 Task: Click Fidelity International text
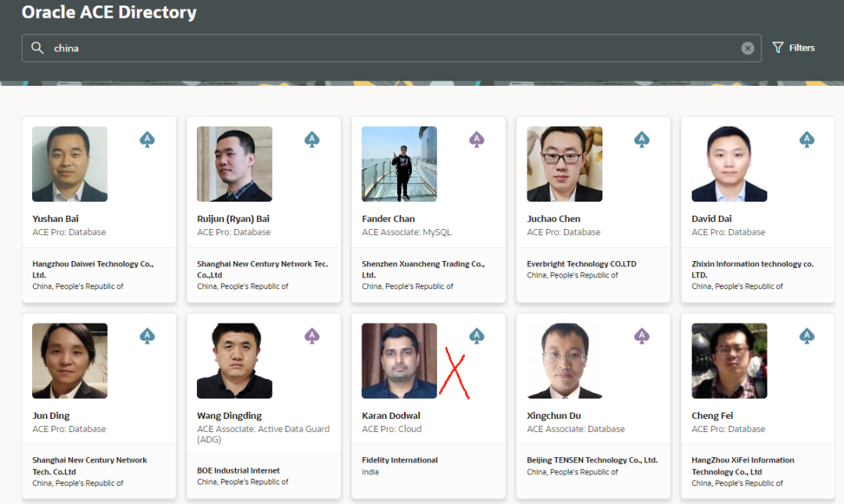pyautogui.click(x=399, y=460)
